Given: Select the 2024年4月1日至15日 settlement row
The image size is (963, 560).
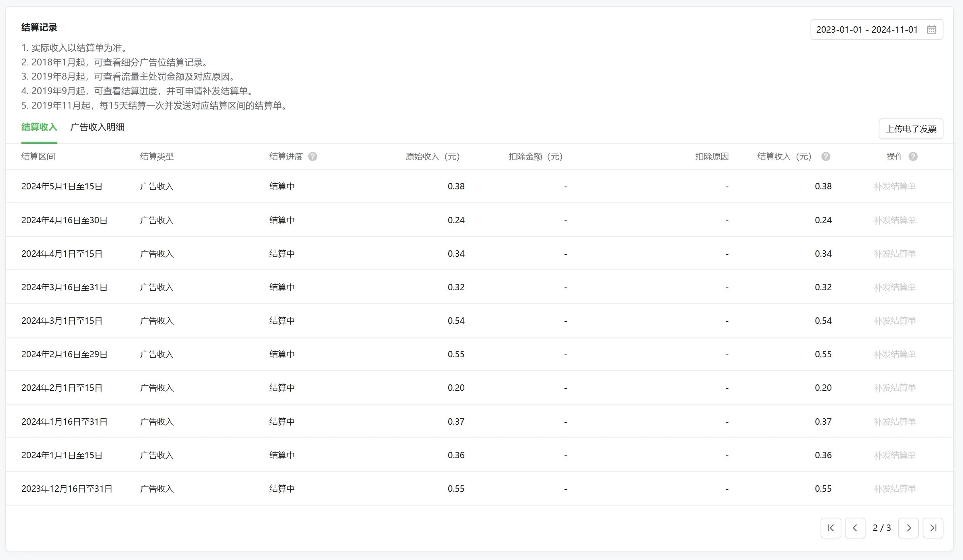Looking at the screenshot, I should point(62,254).
